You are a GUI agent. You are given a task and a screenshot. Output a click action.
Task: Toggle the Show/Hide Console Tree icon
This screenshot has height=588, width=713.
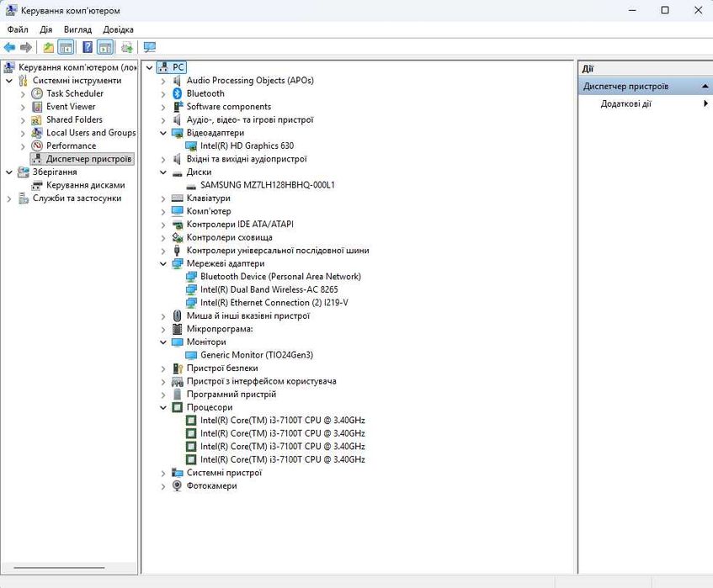coord(67,47)
